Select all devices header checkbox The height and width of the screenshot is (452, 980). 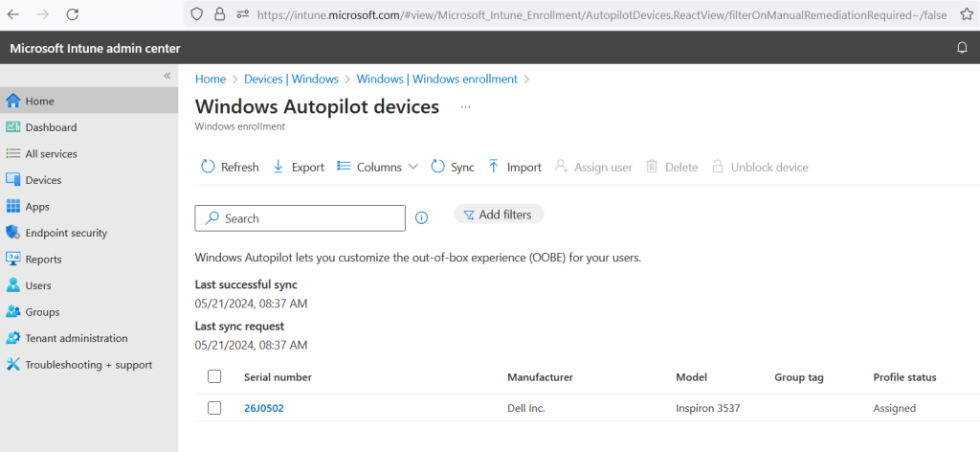[x=214, y=377]
